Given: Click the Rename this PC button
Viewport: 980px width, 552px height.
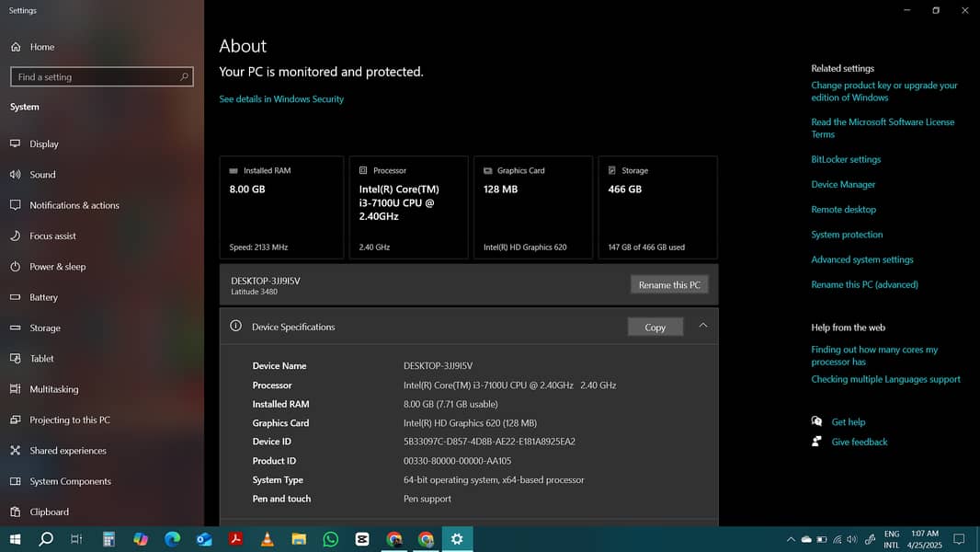Looking at the screenshot, I should [x=669, y=284].
